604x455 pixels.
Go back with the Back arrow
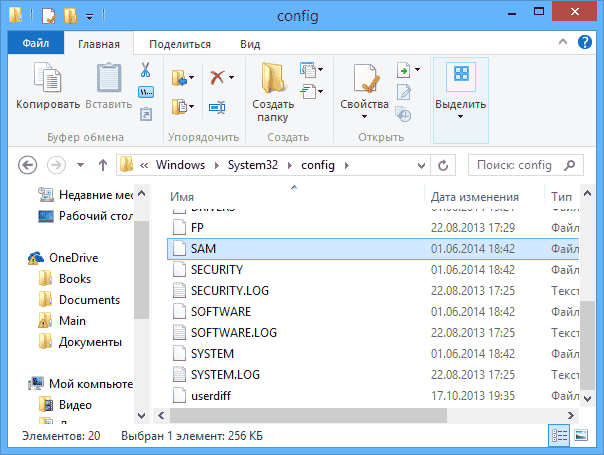tap(28, 165)
